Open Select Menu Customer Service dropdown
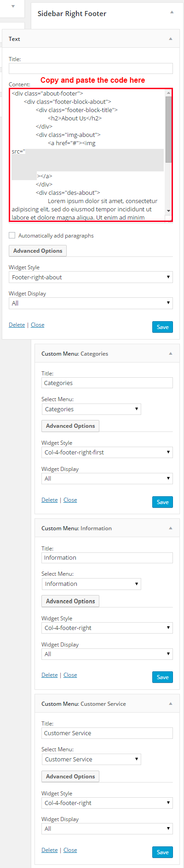184x868 pixels. [x=91, y=759]
